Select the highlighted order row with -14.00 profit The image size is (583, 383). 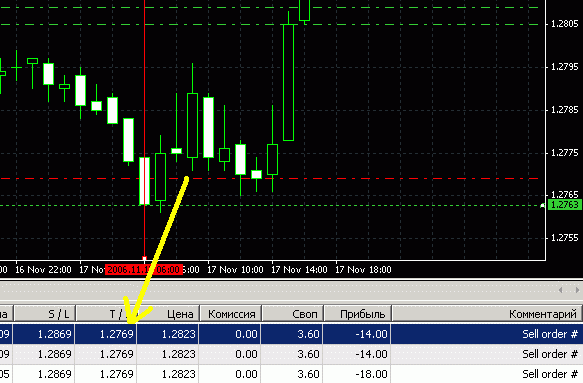(292, 334)
